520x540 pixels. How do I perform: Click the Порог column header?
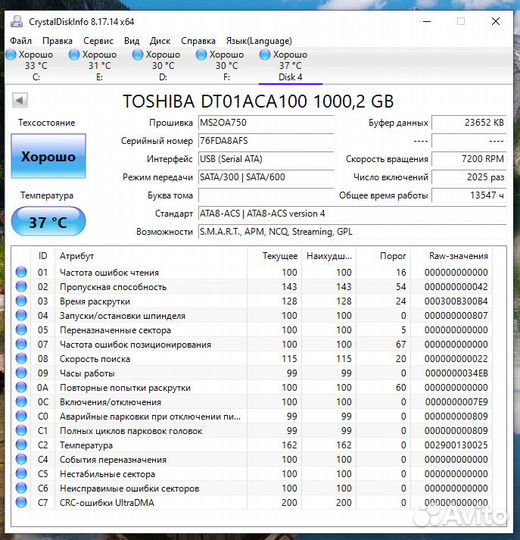[x=383, y=256]
